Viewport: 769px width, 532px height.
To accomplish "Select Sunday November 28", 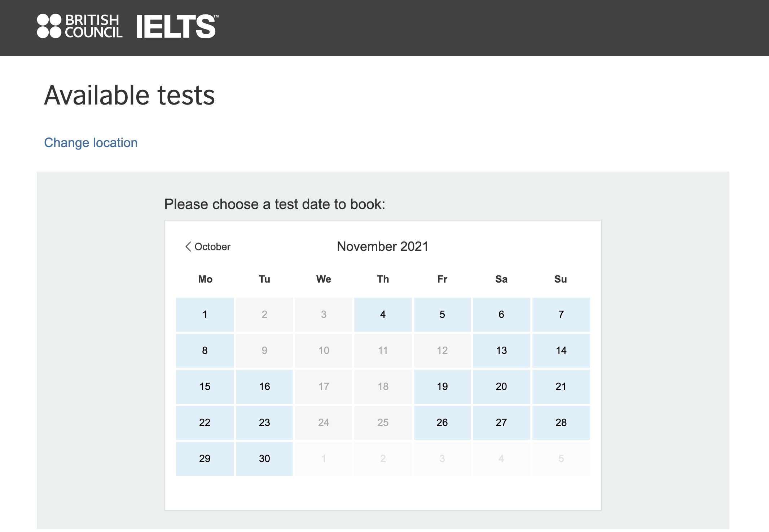I will 561,422.
